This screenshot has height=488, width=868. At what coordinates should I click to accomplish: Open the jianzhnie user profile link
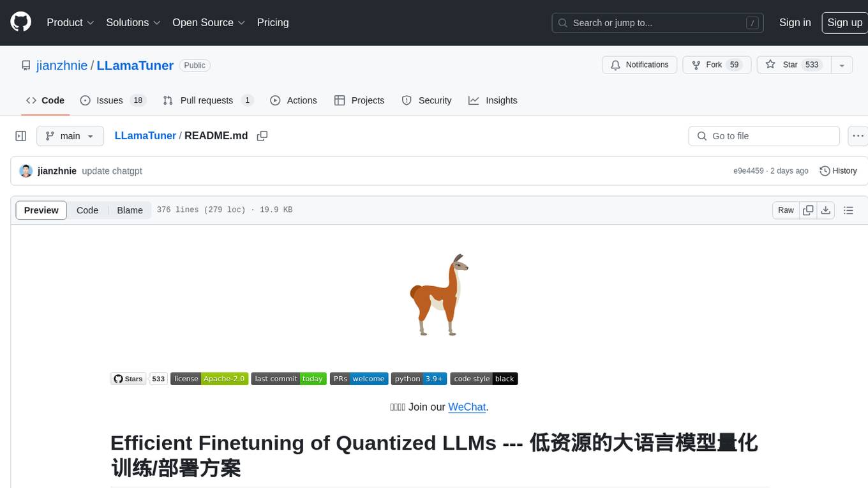click(62, 65)
